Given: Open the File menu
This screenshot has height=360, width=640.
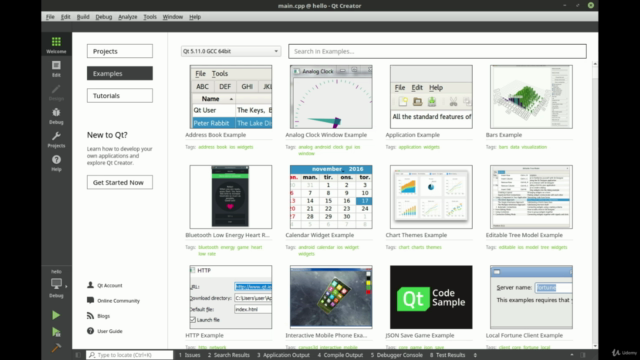Looking at the screenshot, I should pos(50,17).
